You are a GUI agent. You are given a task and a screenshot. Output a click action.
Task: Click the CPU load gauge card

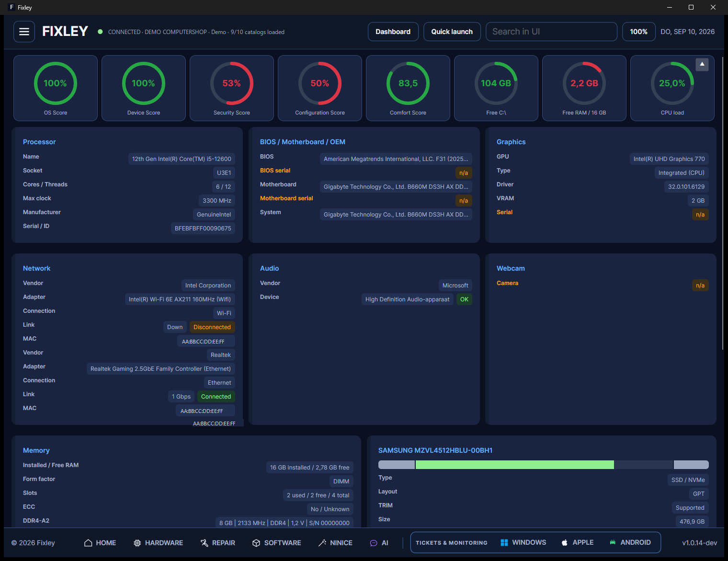[672, 88]
